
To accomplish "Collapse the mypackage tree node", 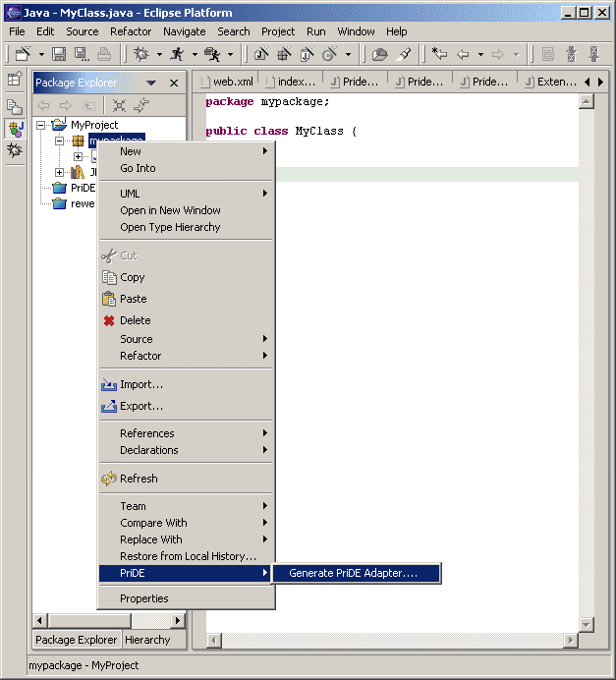I will tap(60, 141).
